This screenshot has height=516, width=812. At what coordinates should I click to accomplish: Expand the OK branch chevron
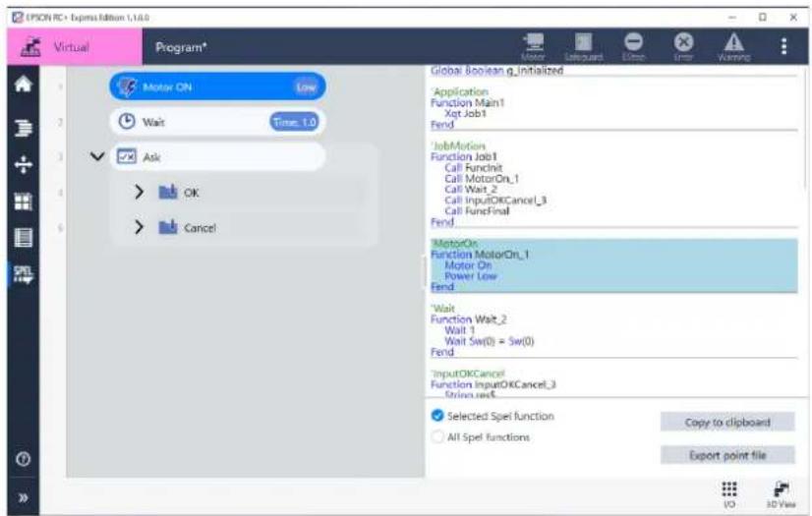tap(139, 192)
